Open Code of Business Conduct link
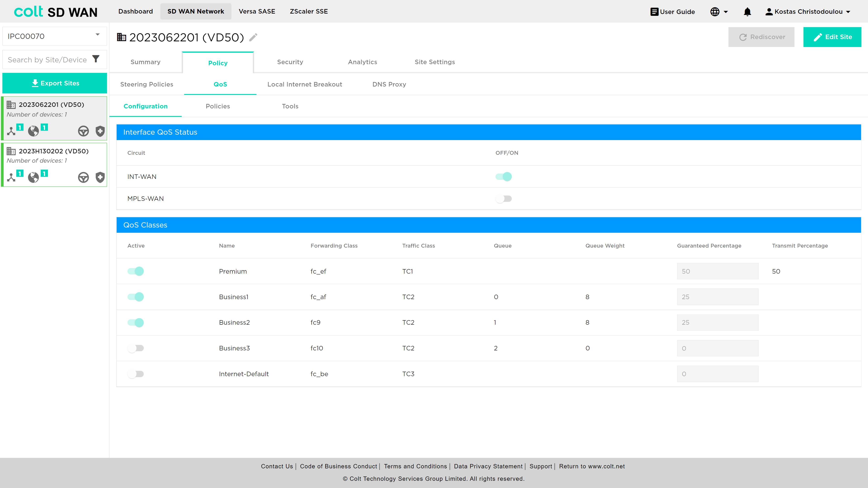The width and height of the screenshot is (868, 488). point(338,467)
